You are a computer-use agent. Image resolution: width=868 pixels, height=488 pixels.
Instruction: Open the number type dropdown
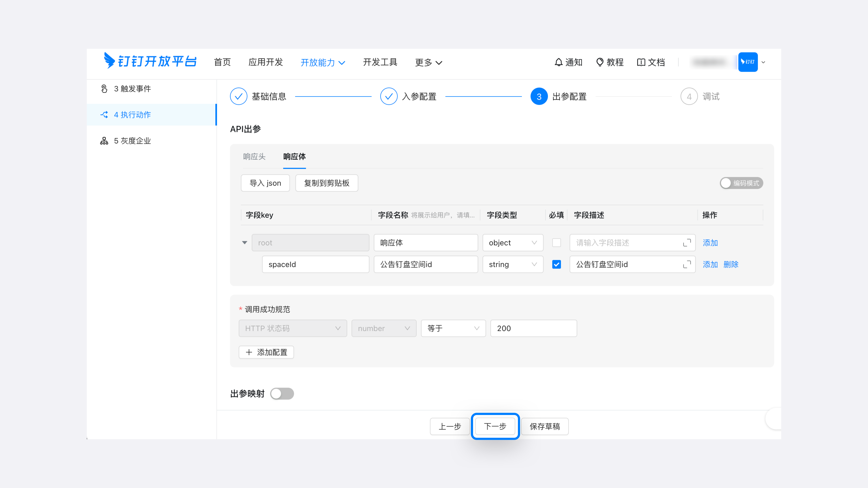(384, 328)
